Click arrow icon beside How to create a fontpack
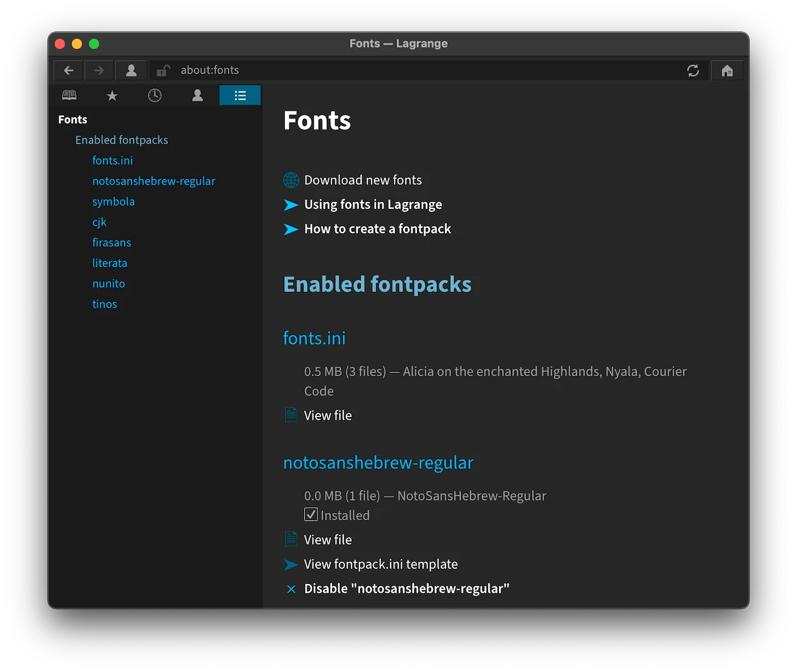 [291, 229]
